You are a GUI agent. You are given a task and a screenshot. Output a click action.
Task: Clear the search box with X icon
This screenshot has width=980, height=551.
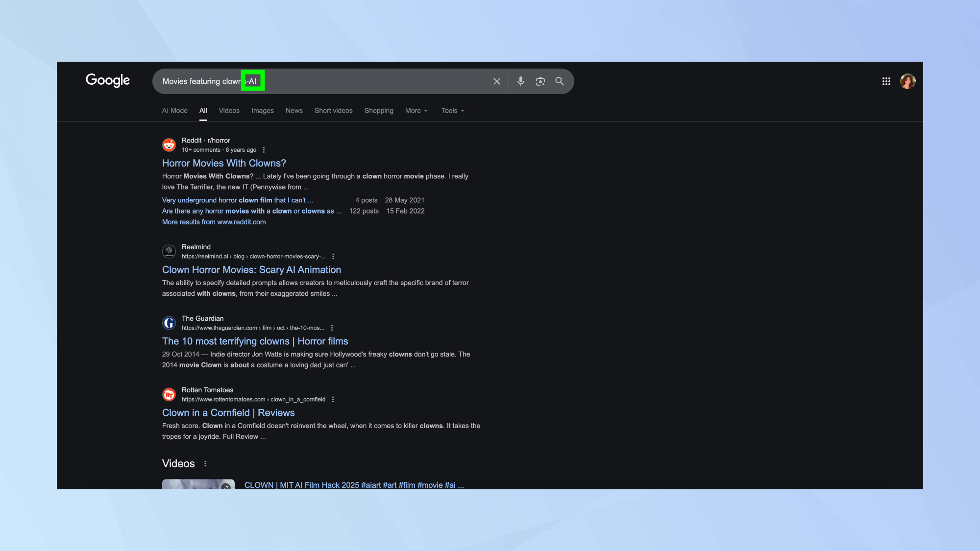point(496,81)
